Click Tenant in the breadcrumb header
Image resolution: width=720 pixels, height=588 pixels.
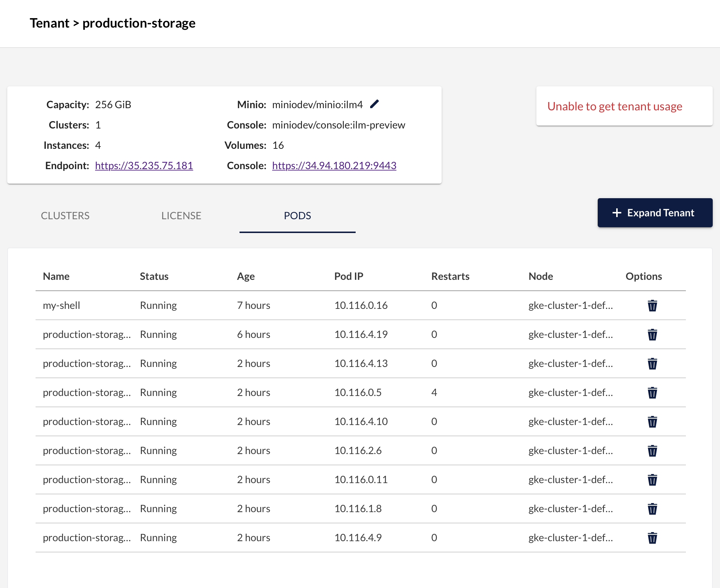click(49, 23)
